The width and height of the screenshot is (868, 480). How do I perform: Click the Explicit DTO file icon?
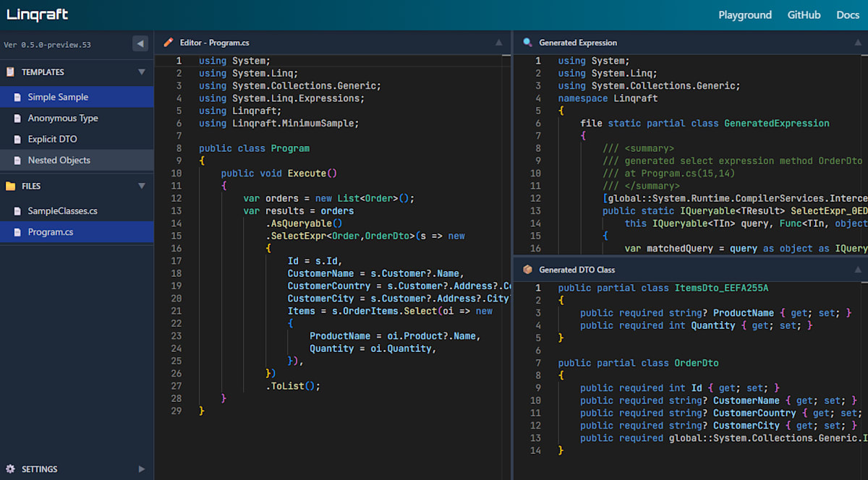(17, 139)
